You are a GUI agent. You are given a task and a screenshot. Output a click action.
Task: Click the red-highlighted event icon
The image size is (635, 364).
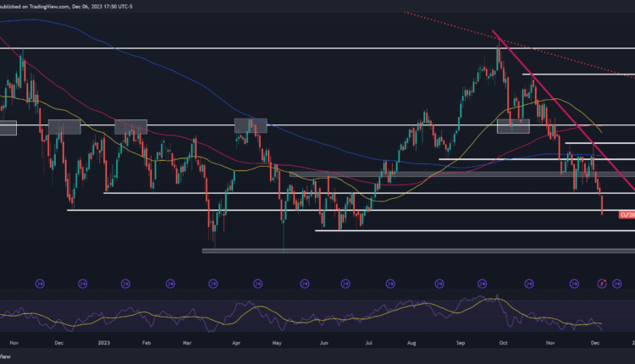point(603,283)
